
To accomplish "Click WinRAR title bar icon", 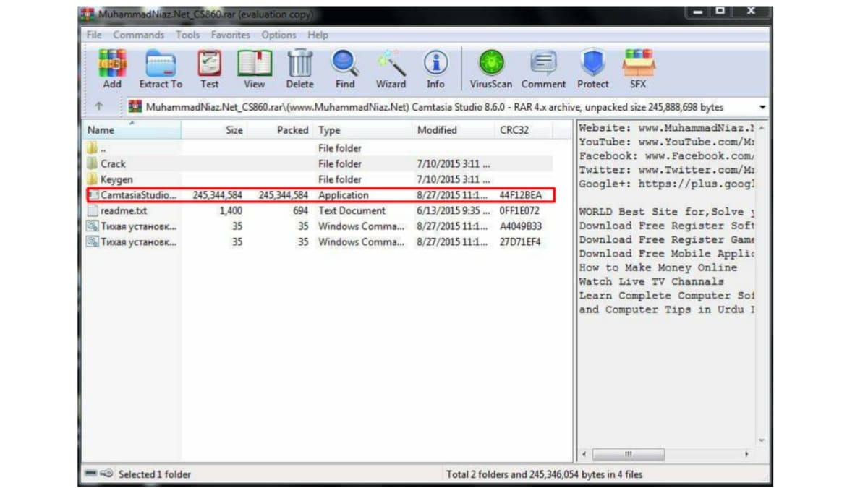I will click(88, 13).
